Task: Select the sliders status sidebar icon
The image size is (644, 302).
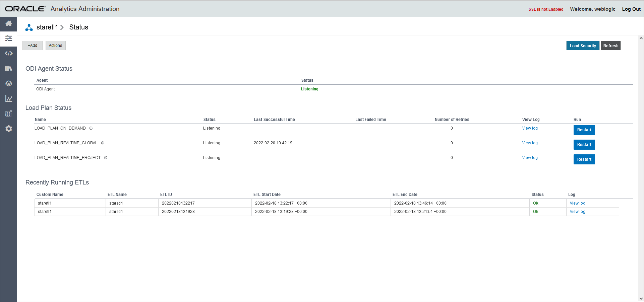Action: (x=9, y=39)
